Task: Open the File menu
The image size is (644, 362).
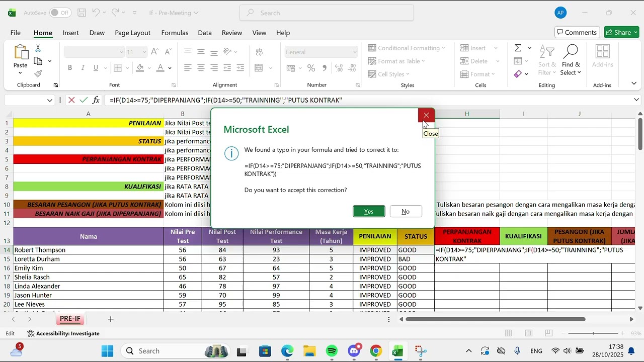Action: pos(16,33)
